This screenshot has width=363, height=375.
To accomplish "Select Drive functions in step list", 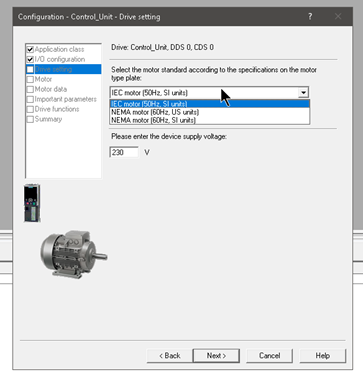I will [x=57, y=109].
